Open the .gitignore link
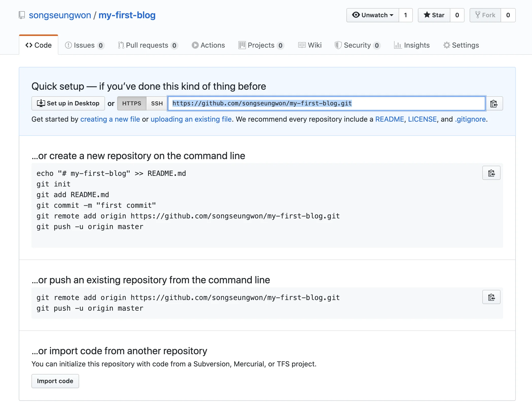The image size is (532, 411). tap(470, 119)
